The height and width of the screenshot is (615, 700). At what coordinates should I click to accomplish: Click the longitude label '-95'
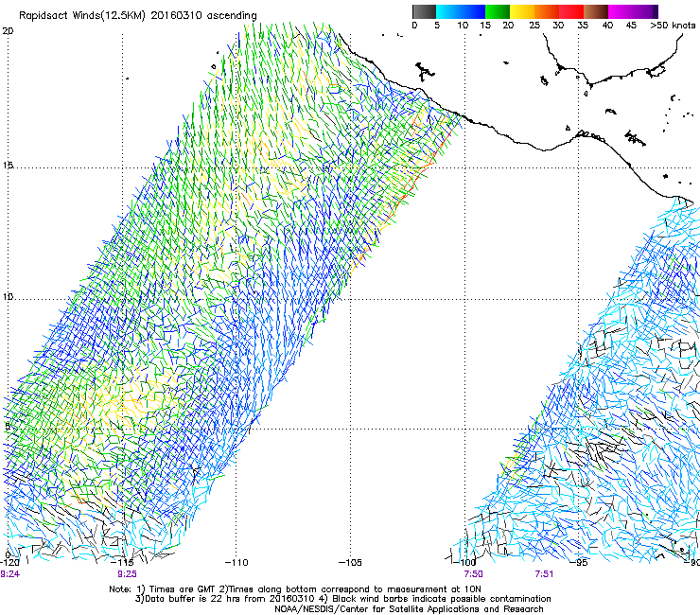tap(579, 562)
